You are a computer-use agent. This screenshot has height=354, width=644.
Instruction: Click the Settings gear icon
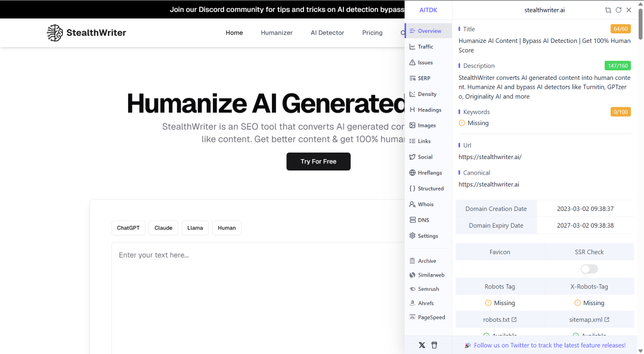(413, 236)
